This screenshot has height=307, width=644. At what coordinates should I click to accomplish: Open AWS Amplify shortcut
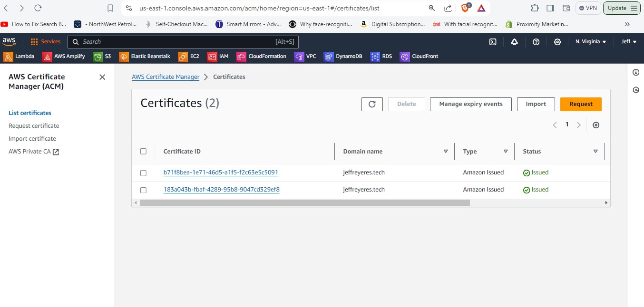pos(64,57)
